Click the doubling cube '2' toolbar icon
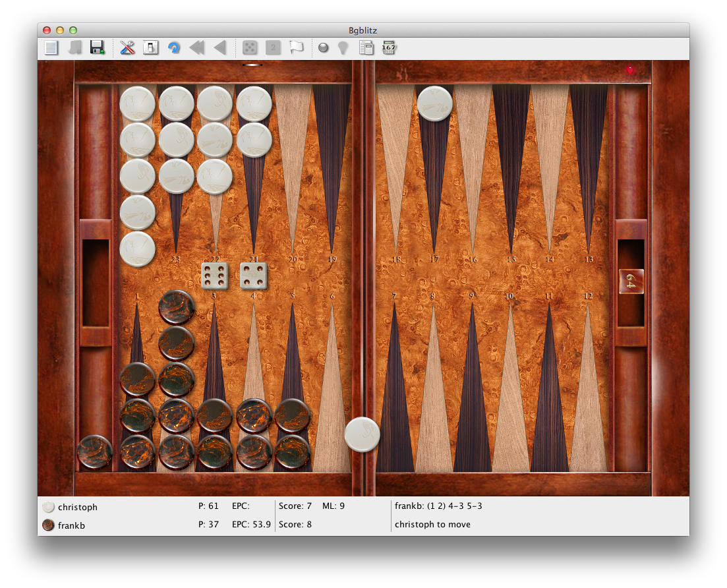 click(273, 47)
